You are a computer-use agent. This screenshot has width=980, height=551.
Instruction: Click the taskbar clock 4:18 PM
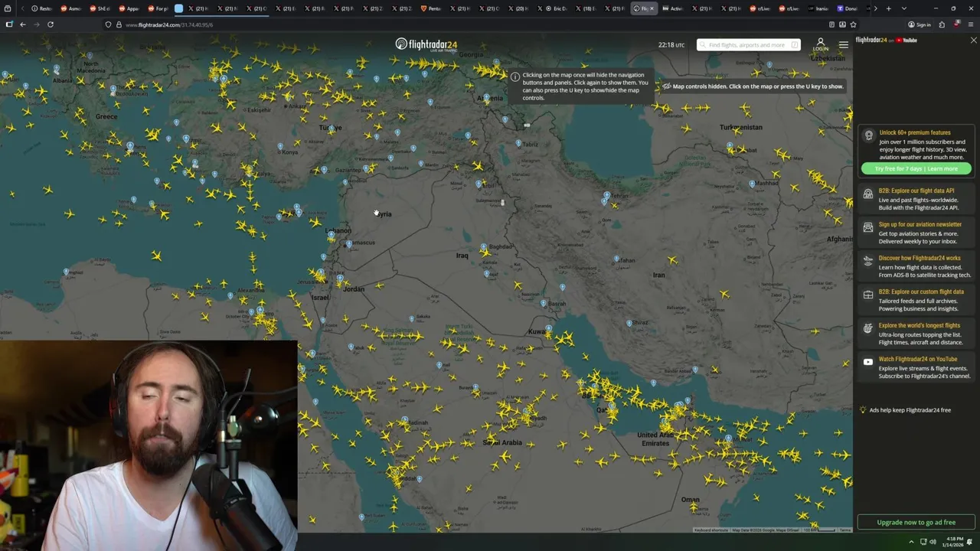tap(952, 543)
